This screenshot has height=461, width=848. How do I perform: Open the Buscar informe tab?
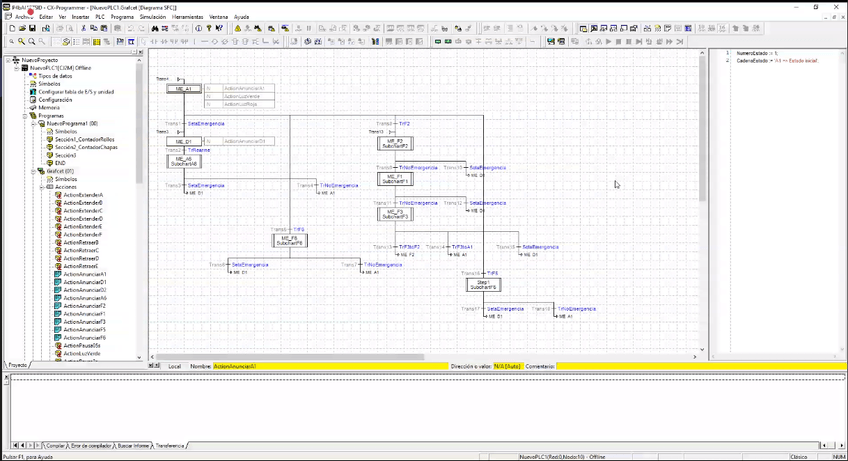tap(132, 445)
